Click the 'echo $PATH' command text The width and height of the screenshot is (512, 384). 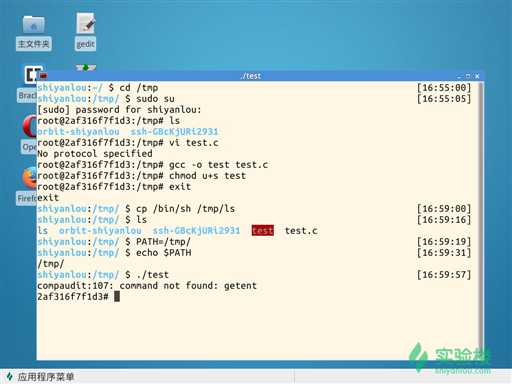click(163, 253)
